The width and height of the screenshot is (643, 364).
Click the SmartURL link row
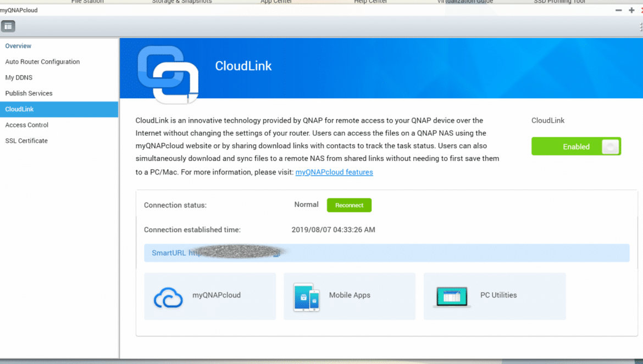[387, 253]
